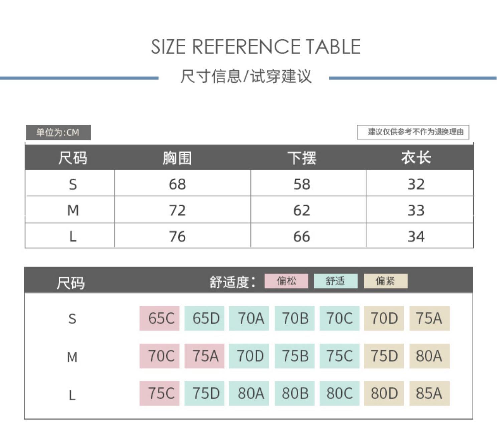Image resolution: width=501 pixels, height=448 pixels.
Task: Choose the 75B size chip
Action: pos(294,356)
